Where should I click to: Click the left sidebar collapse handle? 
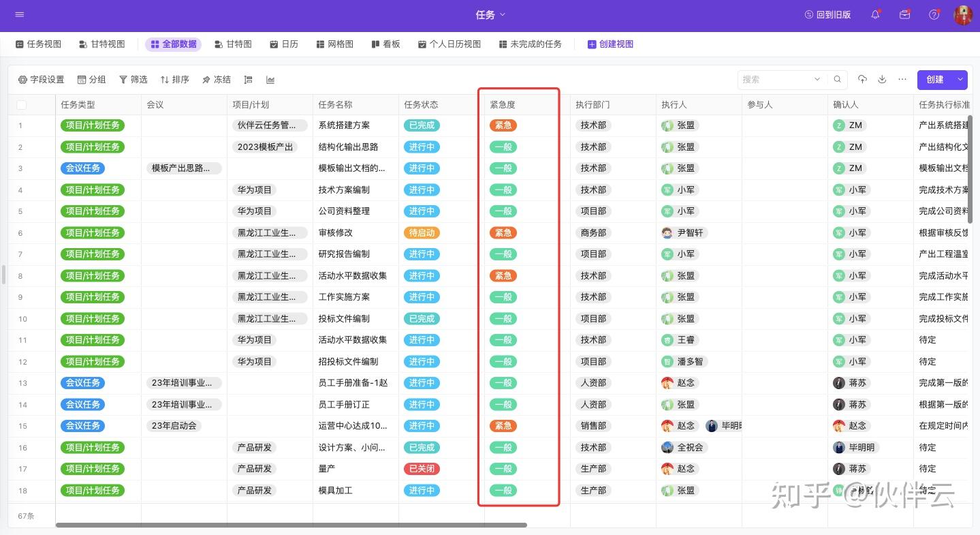(x=3, y=275)
